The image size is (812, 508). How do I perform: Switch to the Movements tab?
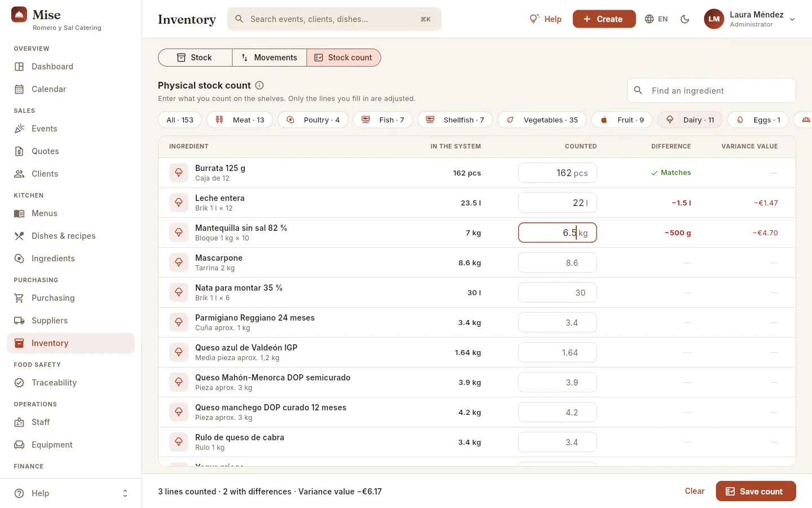[x=270, y=58]
